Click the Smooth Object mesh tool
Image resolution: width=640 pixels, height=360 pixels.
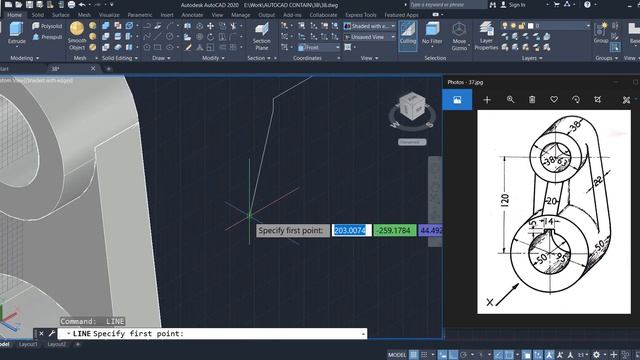point(77,36)
